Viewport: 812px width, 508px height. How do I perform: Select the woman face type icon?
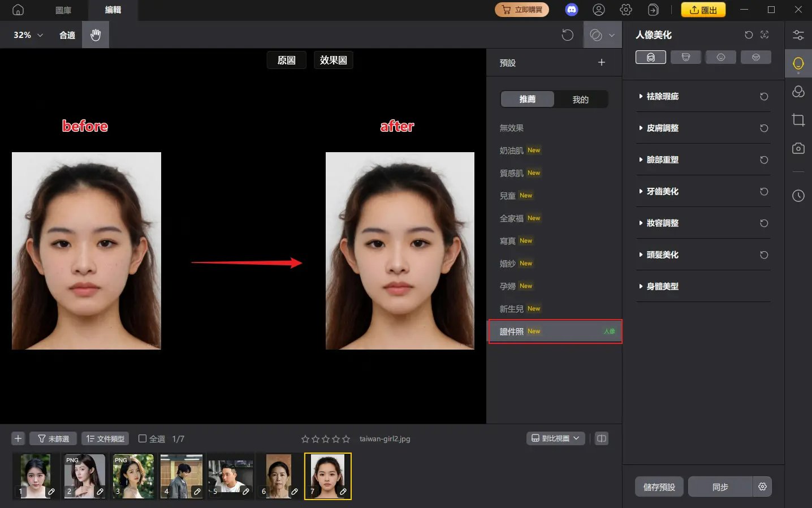(650, 57)
